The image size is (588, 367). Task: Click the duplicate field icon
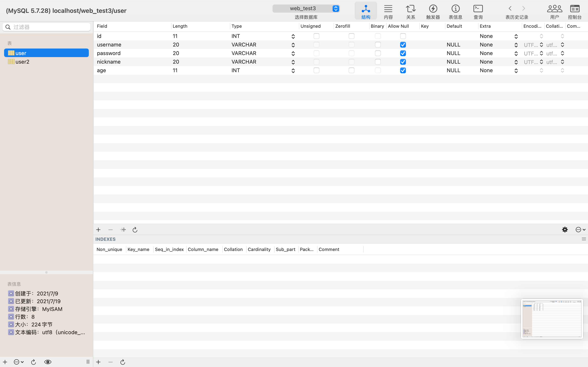(123, 230)
